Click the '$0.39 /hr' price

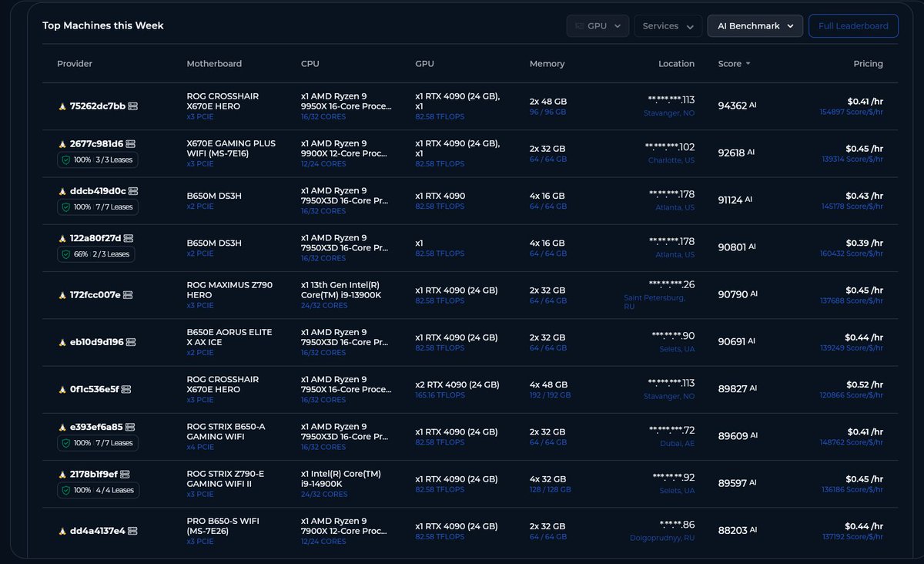865,243
